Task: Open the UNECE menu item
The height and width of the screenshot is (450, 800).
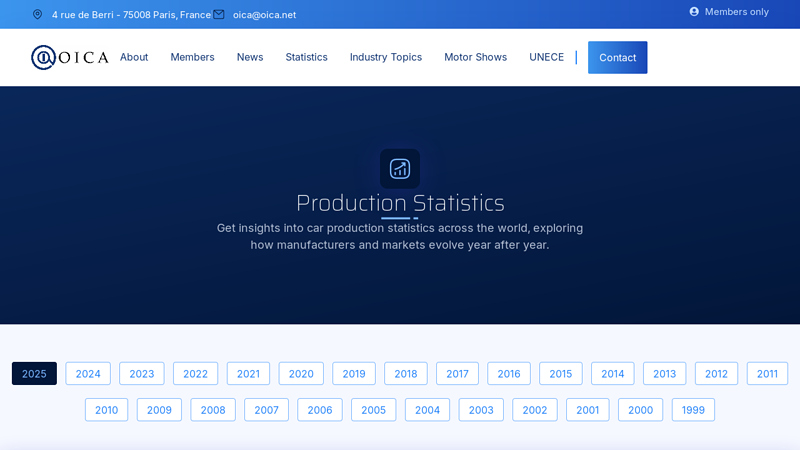Action: 546,57
